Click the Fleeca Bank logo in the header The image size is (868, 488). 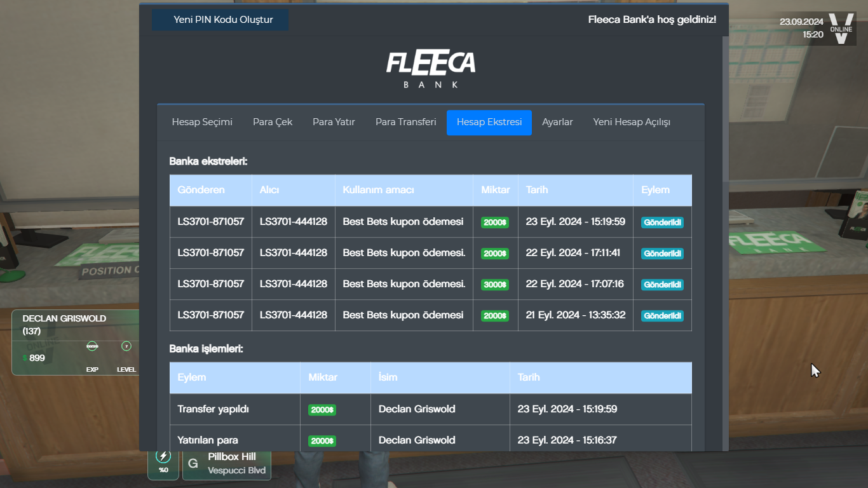click(x=431, y=69)
